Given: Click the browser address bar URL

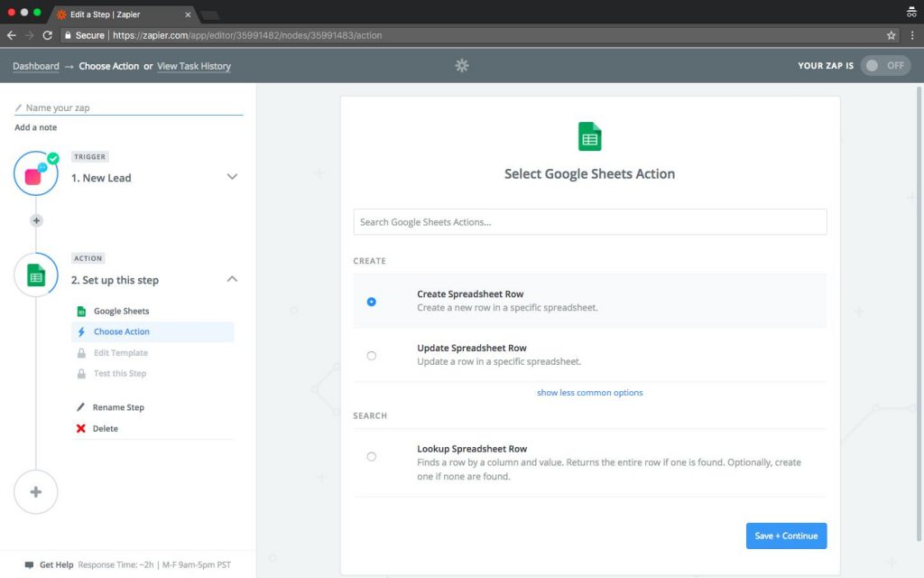Looking at the screenshot, I should [247, 35].
